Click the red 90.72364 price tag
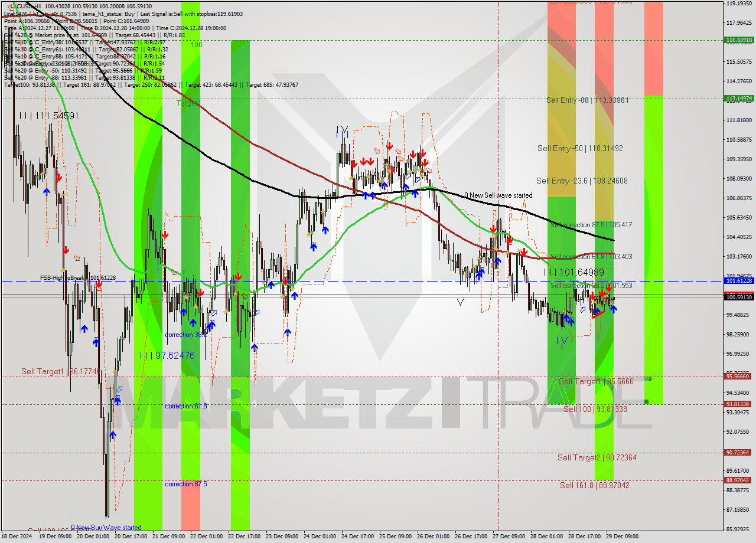756x543 pixels. [x=738, y=453]
